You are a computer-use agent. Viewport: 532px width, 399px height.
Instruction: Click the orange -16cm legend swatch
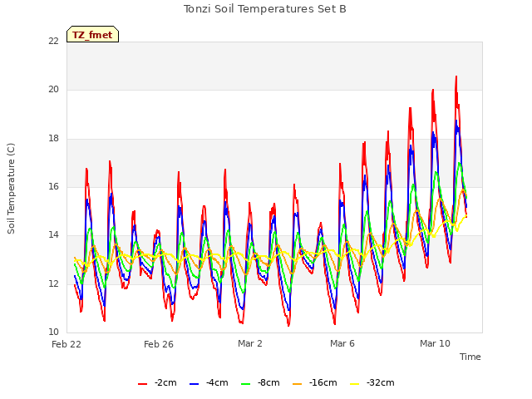coord(298,384)
